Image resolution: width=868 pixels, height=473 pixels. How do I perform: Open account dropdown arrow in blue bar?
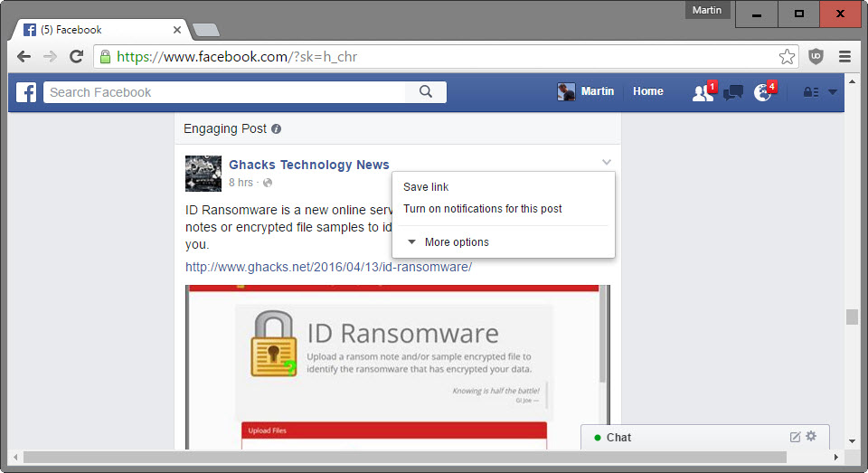(833, 92)
